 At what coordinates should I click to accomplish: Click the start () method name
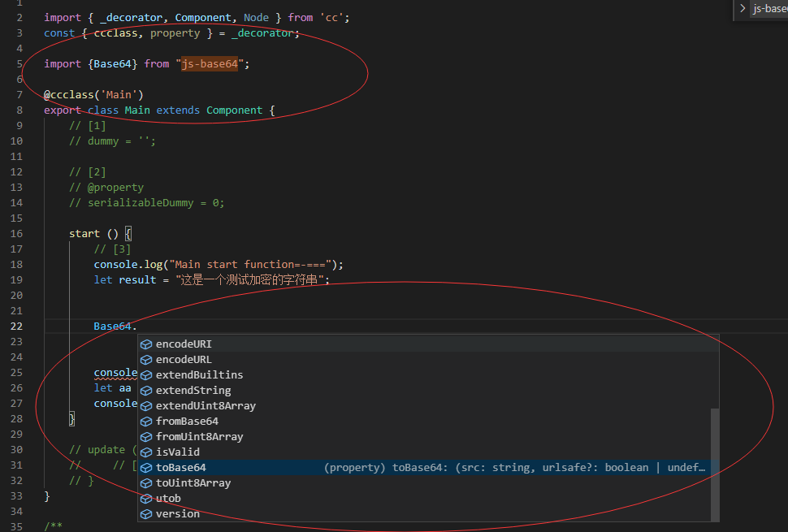coord(84,234)
